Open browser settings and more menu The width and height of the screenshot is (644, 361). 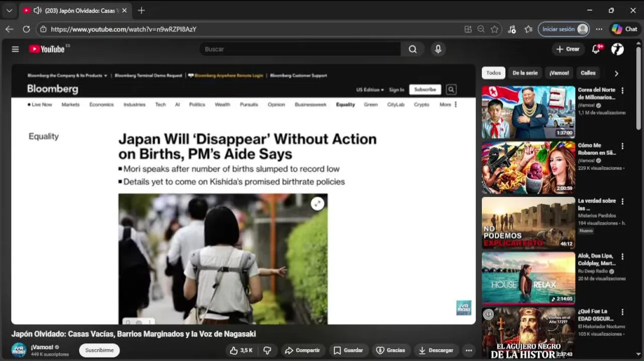(599, 29)
